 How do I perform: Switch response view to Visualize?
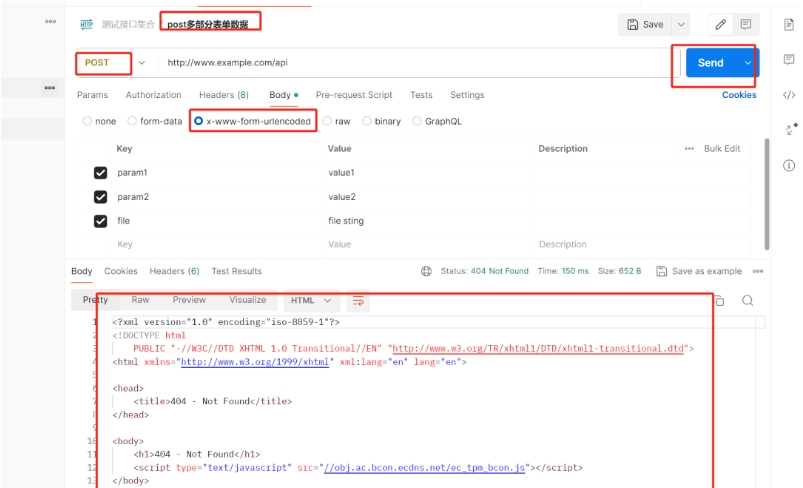click(247, 300)
